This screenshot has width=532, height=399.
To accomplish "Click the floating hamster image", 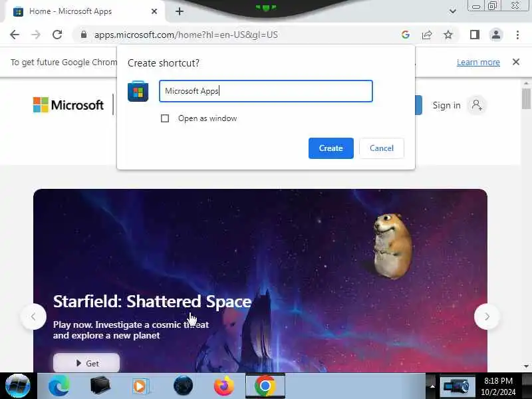I will pos(392,246).
